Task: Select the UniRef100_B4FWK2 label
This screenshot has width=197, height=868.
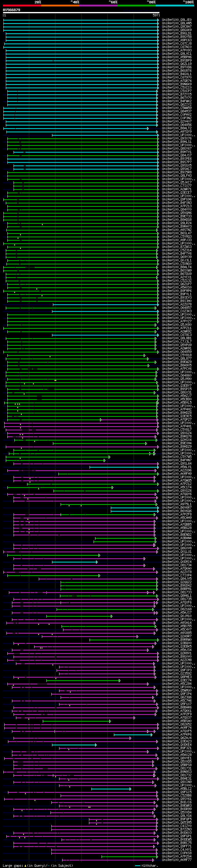Action: pyautogui.click(x=177, y=101)
